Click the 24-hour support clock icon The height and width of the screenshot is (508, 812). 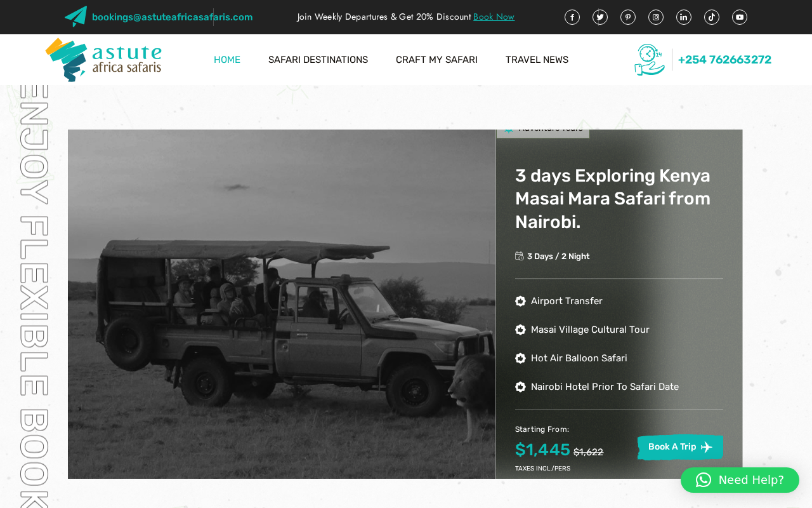coord(650,60)
